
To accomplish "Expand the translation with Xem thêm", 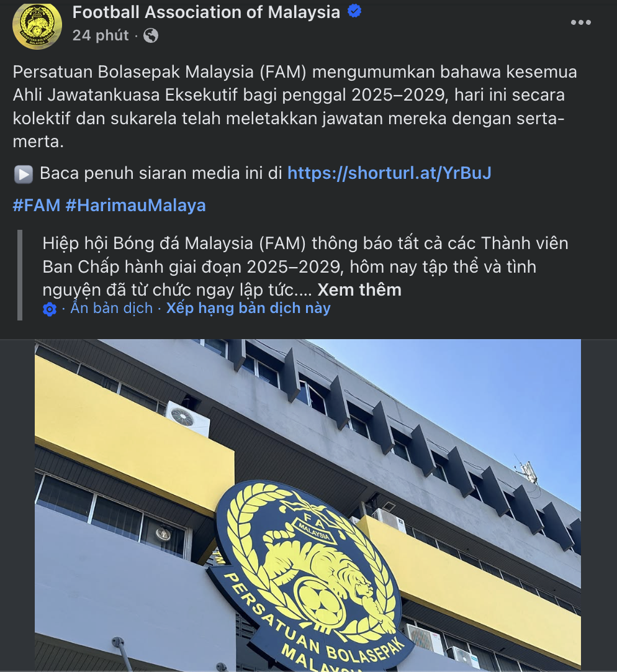I will pyautogui.click(x=359, y=290).
